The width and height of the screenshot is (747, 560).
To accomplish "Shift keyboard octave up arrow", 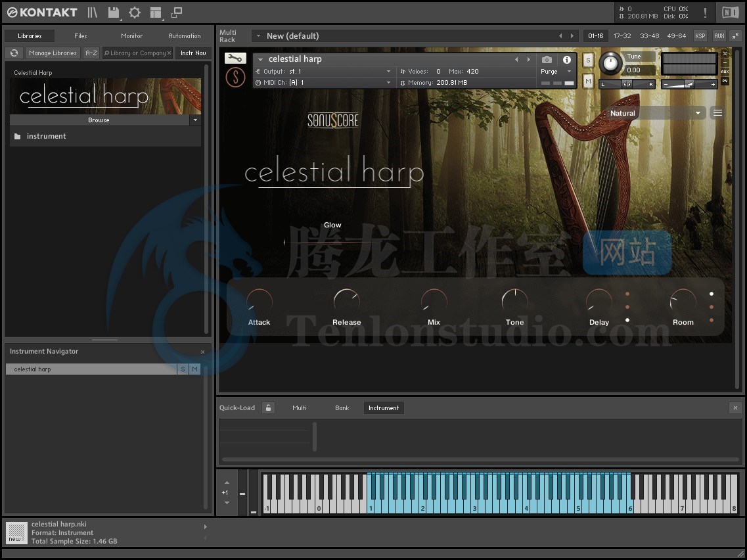I will pos(227,482).
